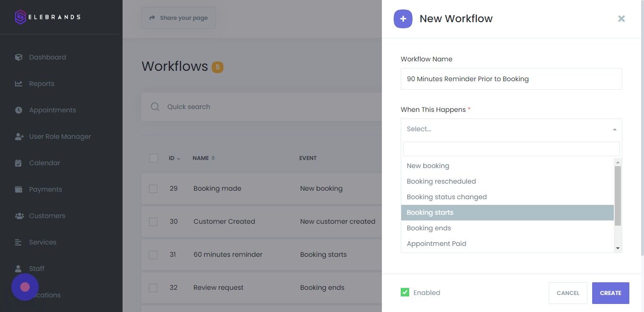The height and width of the screenshot is (312, 644).
Task: Click the User Role Manager icon
Action: click(x=19, y=136)
